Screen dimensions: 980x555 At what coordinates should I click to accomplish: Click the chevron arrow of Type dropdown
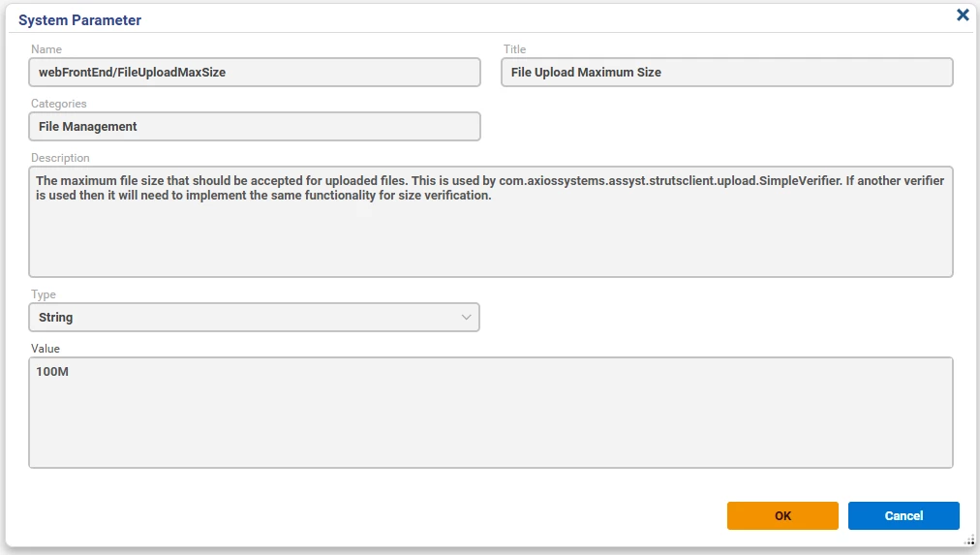466,318
